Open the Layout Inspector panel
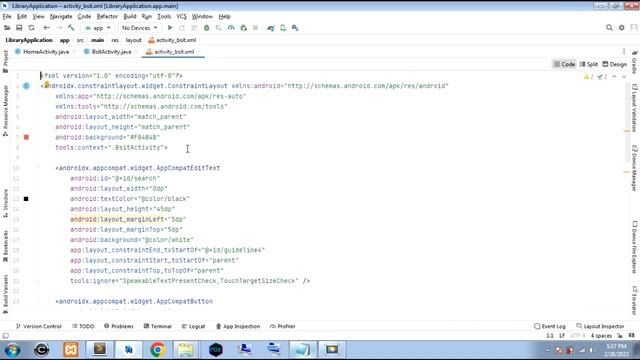Screen dimensions: 640x360 (x=600, y=326)
